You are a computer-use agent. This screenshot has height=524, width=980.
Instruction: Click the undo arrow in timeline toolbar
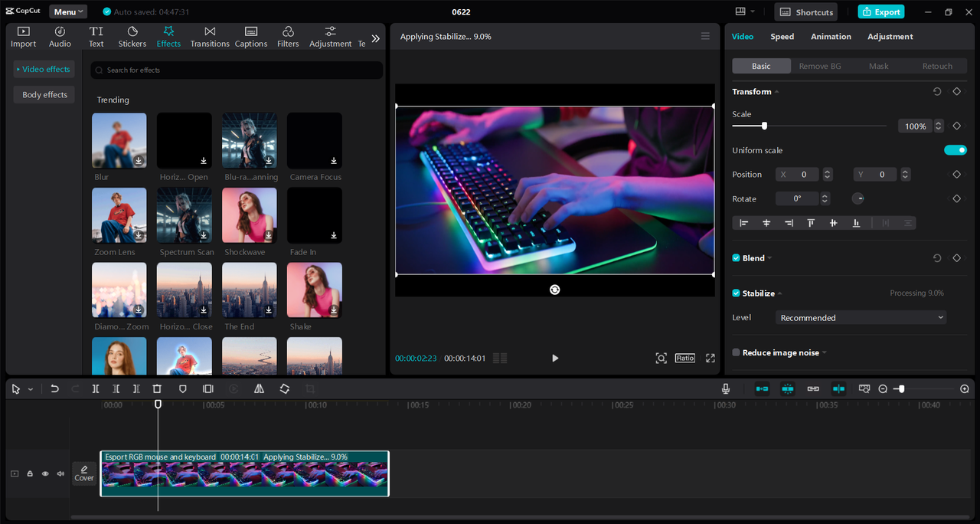tap(54, 389)
